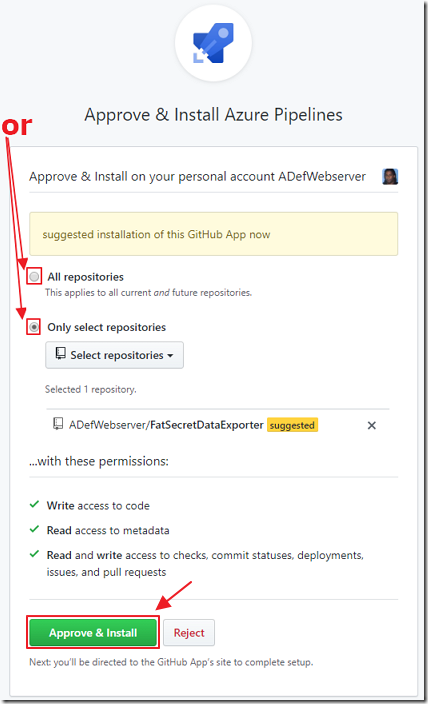This screenshot has width=428, height=704.
Task: Click the checkmark beside Read access to metadata
Action: 34,529
